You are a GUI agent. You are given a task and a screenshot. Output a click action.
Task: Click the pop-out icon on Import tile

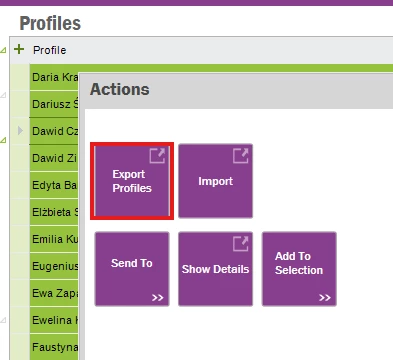pos(240,156)
